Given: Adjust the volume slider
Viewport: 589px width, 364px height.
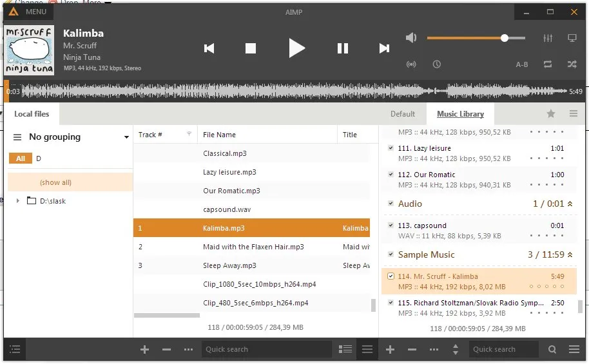Looking at the screenshot, I should 504,38.
